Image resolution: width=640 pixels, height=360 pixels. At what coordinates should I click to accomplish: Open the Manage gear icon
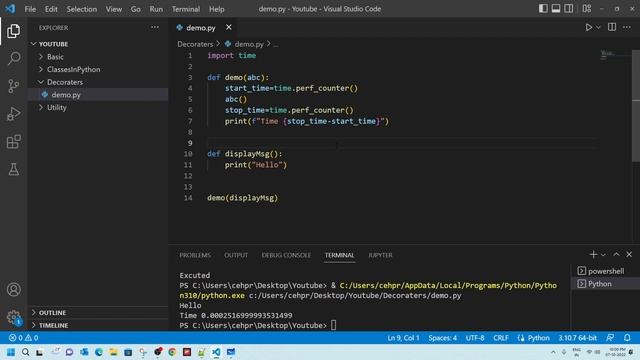13,317
